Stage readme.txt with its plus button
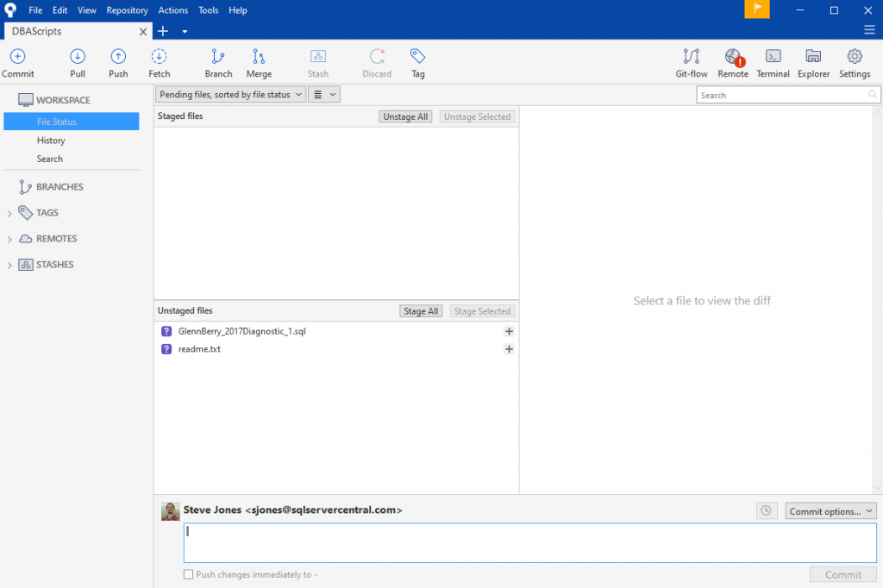 [x=509, y=349]
